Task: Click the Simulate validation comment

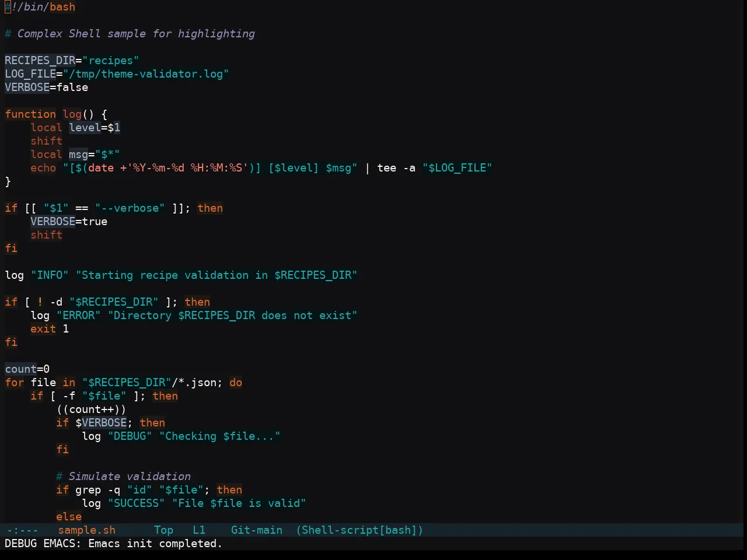Action: (123, 477)
